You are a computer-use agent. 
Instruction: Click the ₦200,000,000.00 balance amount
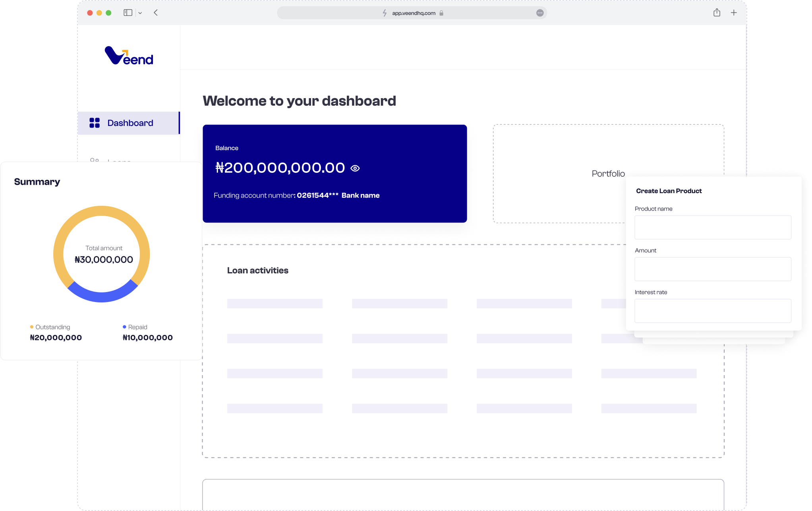280,168
